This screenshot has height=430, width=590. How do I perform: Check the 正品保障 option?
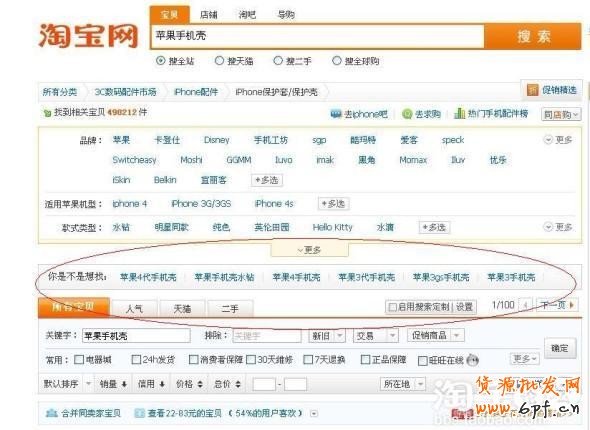pos(365,360)
